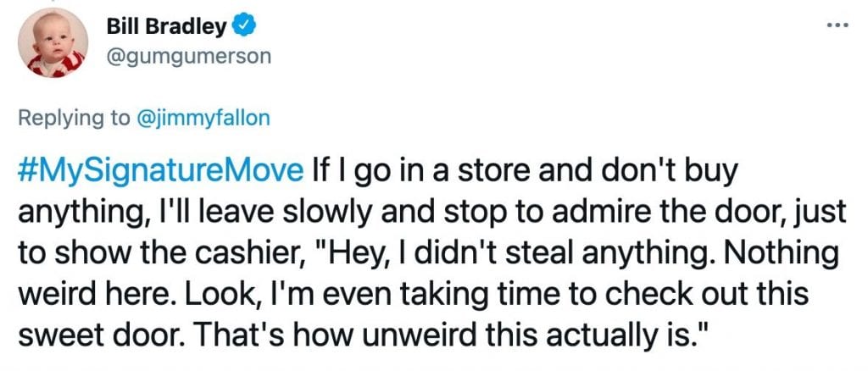Open the @jimmyfallon mention link
The height and width of the screenshot is (371, 868).
pos(203,119)
